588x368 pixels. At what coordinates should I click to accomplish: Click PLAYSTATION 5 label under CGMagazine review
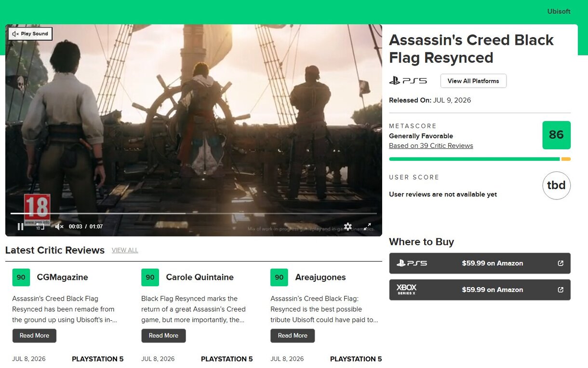pos(97,359)
